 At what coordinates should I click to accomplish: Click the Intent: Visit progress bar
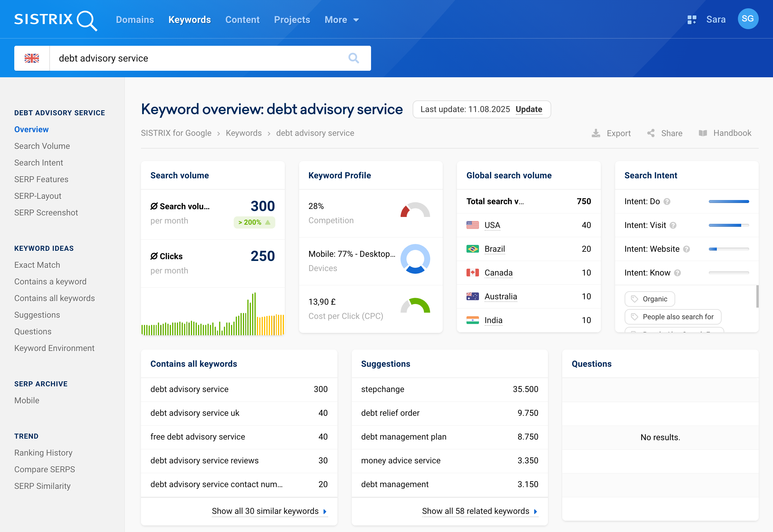tap(729, 225)
